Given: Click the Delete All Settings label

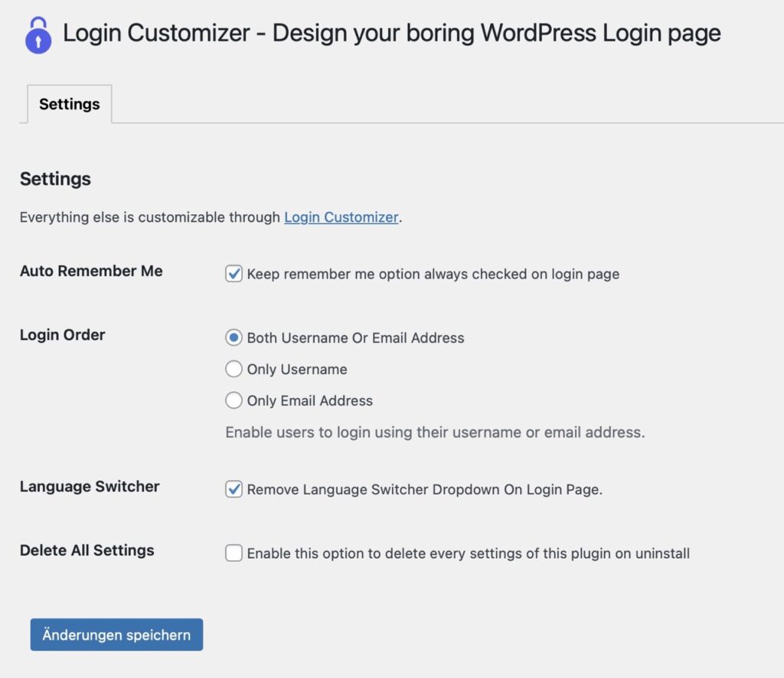Looking at the screenshot, I should 87,550.
